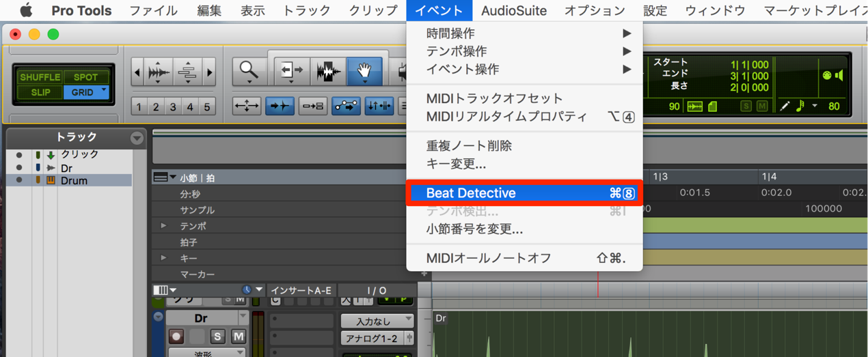Image resolution: width=868 pixels, height=357 pixels.
Task: Select the Grabber hand tool
Action: tap(364, 71)
